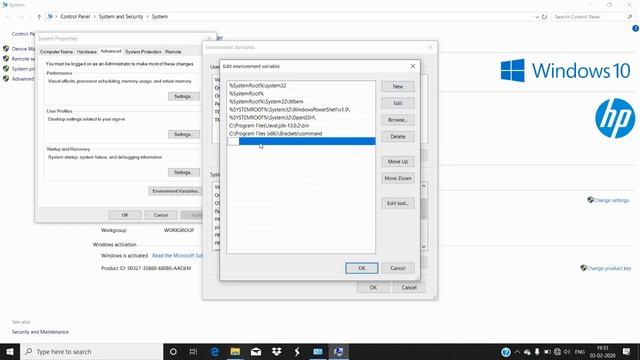Select the System32\Wbem path entry
The image size is (640, 360).
pos(301,102)
